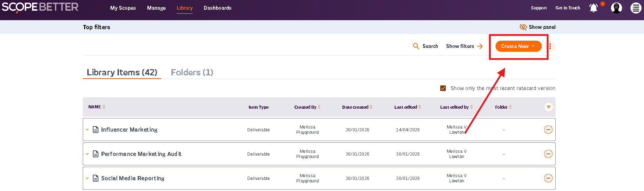Image resolution: width=644 pixels, height=191 pixels.
Task: Expand the Performance Marketing Audit row
Action: [87, 154]
